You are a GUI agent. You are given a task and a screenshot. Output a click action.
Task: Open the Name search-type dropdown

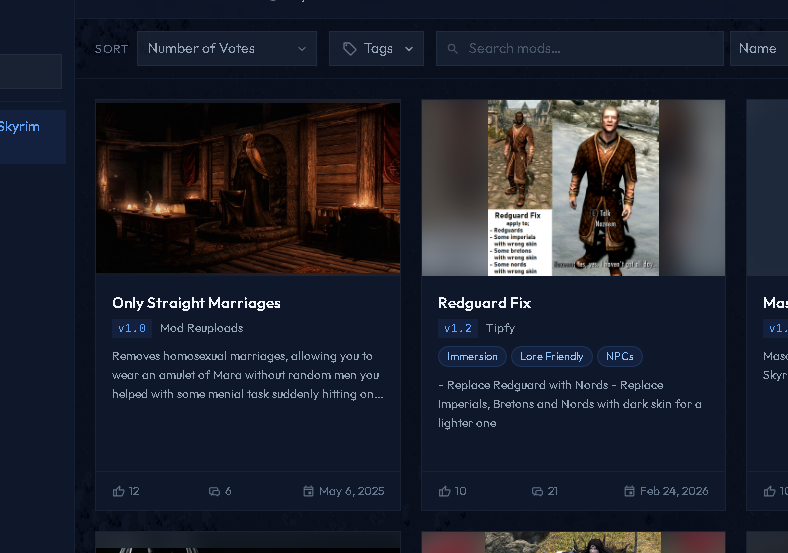coord(759,49)
